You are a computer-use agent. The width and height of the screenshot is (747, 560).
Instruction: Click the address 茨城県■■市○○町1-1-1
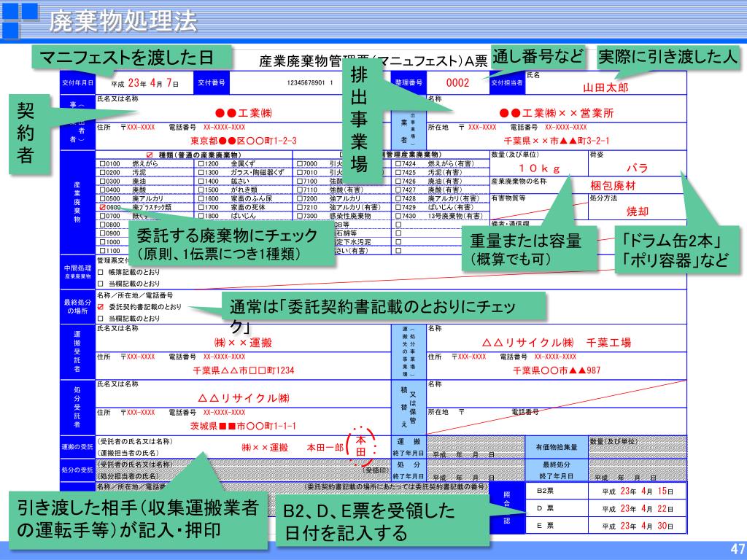coord(243,426)
